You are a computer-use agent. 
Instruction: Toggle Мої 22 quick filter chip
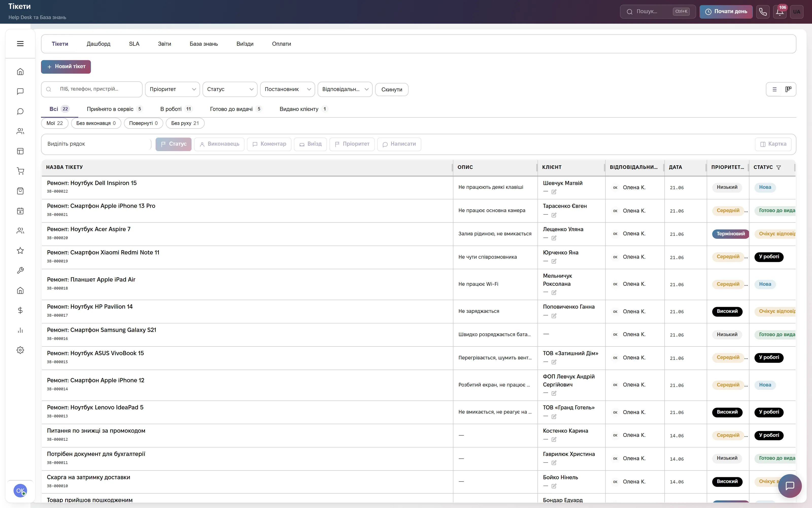pos(55,123)
